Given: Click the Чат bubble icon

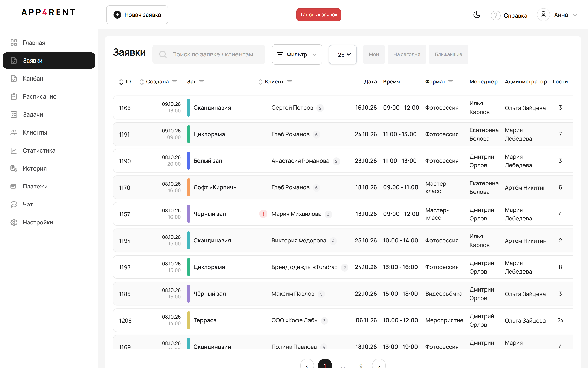Looking at the screenshot, I should 14,204.
